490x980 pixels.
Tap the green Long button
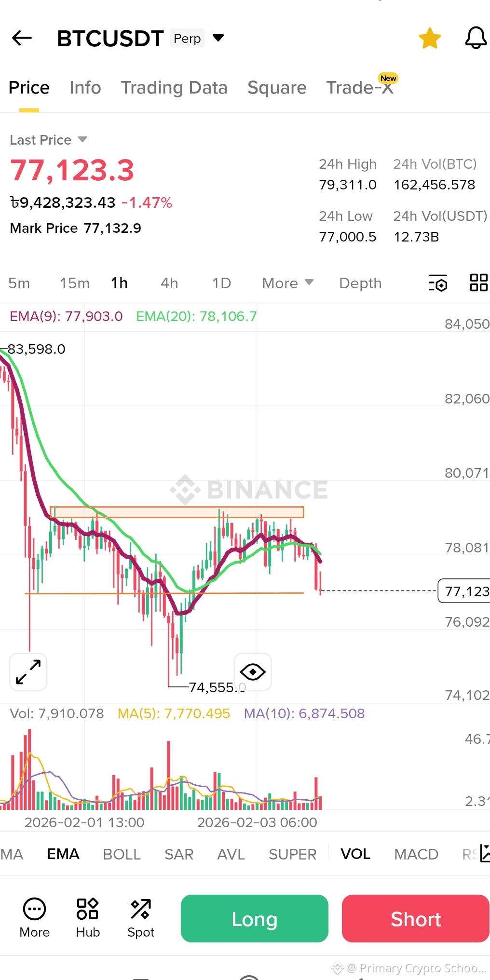tap(255, 918)
